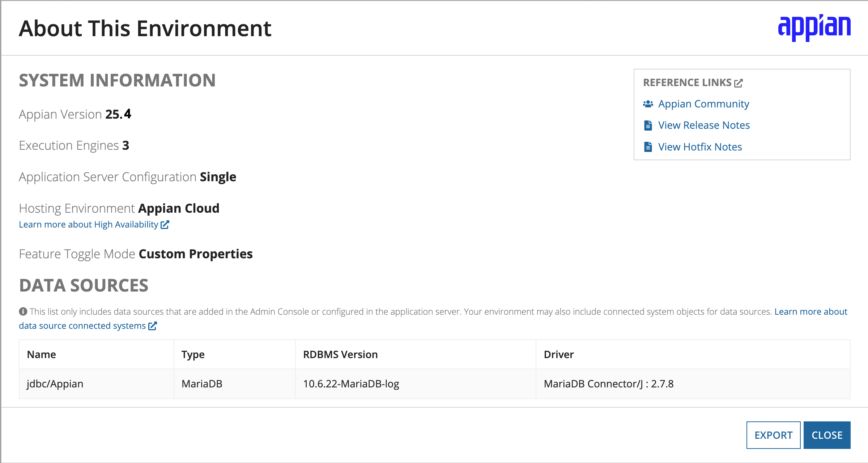
Task: Click the Appian Version 25.4 value
Action: (118, 114)
